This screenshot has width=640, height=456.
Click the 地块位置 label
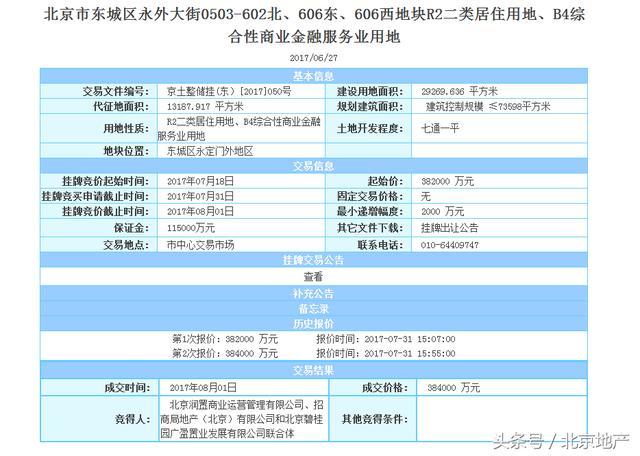coord(125,151)
